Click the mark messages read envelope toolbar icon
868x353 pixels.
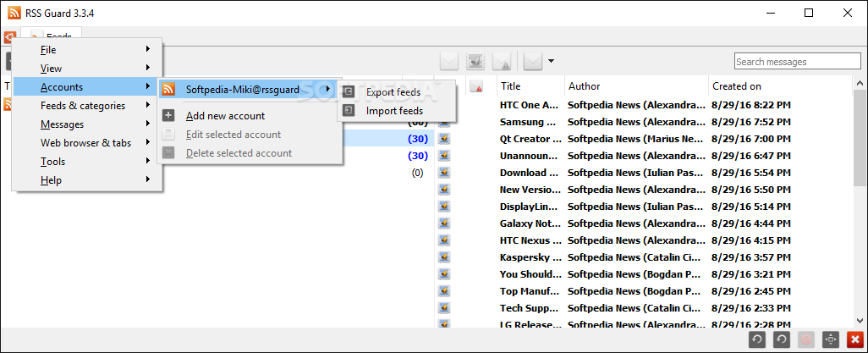click(449, 62)
